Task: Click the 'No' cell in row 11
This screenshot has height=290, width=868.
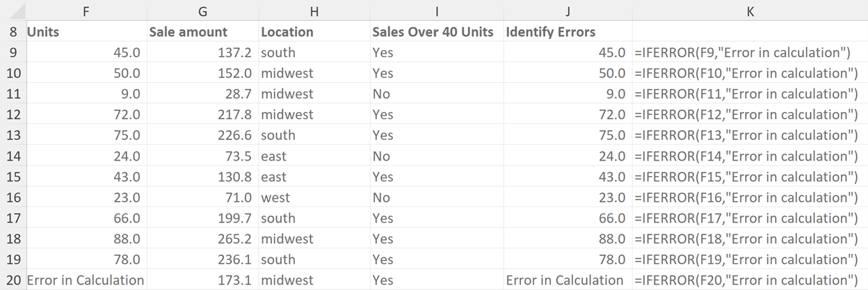Action: 381,94
